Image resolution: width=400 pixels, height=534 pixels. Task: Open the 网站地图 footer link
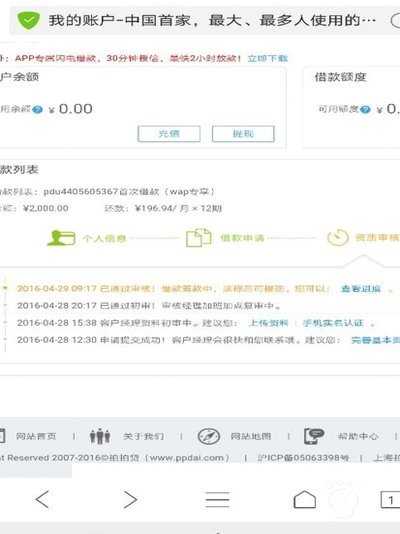(251, 436)
